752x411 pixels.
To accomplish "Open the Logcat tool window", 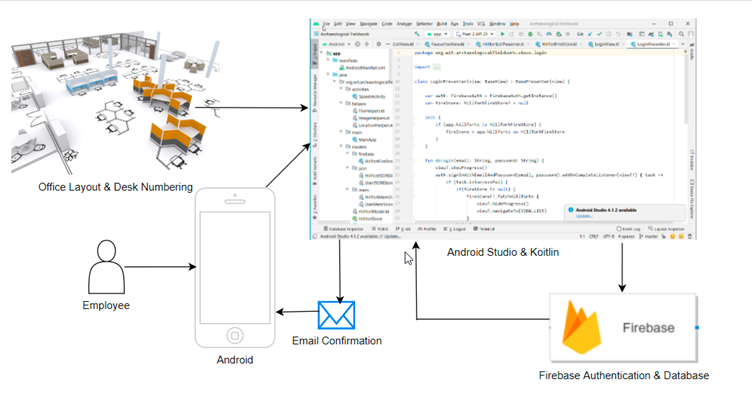I will tap(455, 229).
